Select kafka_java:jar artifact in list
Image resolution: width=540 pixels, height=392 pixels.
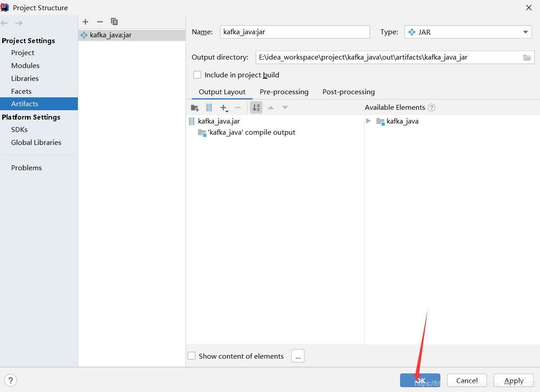[132, 35]
